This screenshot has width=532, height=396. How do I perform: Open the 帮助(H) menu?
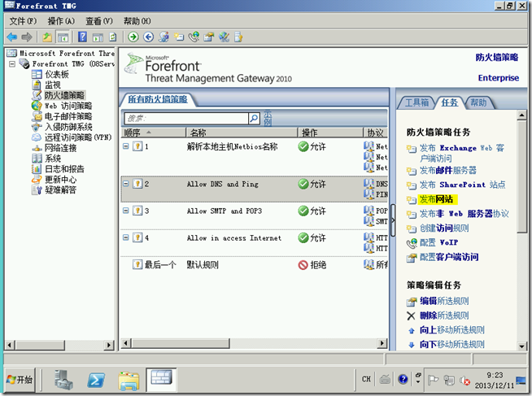pyautogui.click(x=137, y=21)
